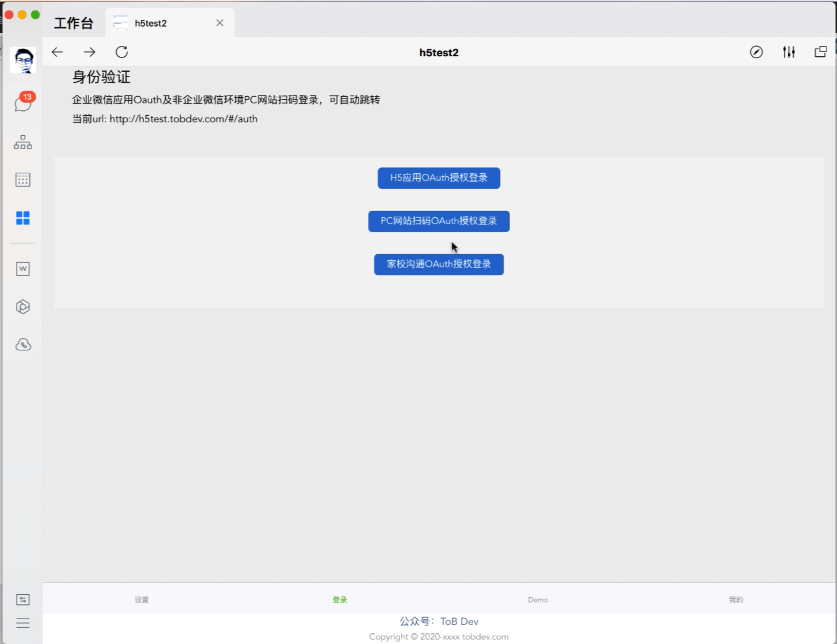Open the hexagon cube app icon
This screenshot has height=644, width=837.
pos(23,307)
